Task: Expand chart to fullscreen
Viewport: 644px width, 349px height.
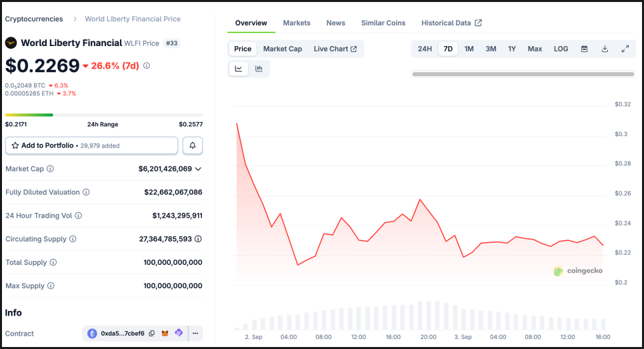Action: coord(625,49)
